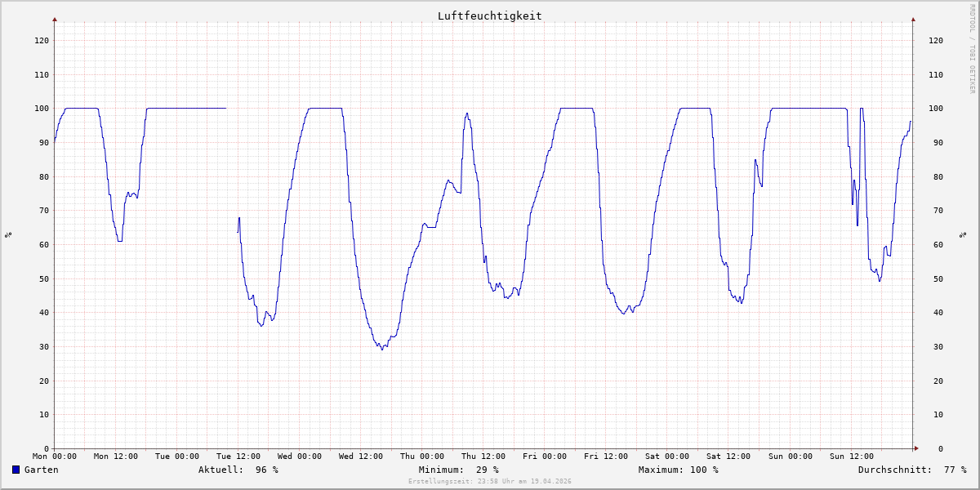Screen dimensions: 980x490
Task: Click the red arrow atop the left y-axis
Action: (55, 19)
